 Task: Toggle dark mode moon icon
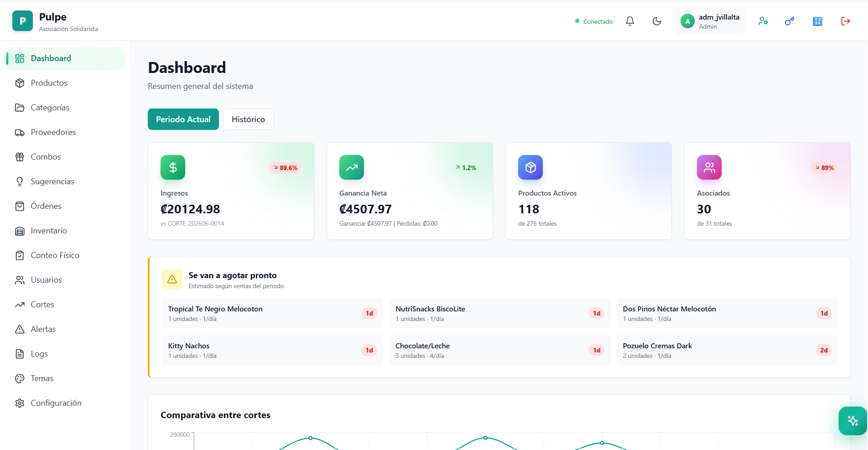657,21
